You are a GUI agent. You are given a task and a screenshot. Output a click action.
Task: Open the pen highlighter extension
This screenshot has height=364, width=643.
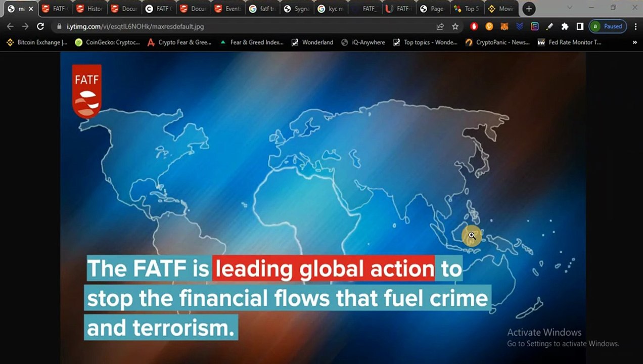549,26
